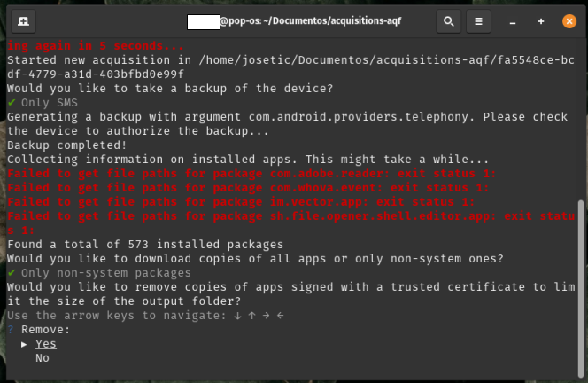
Task: Click the checkmark beside Only non-system packages
Action: coord(11,273)
